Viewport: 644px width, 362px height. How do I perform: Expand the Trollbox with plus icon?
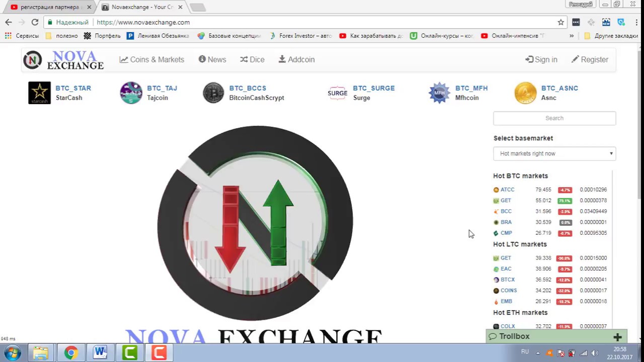(617, 337)
